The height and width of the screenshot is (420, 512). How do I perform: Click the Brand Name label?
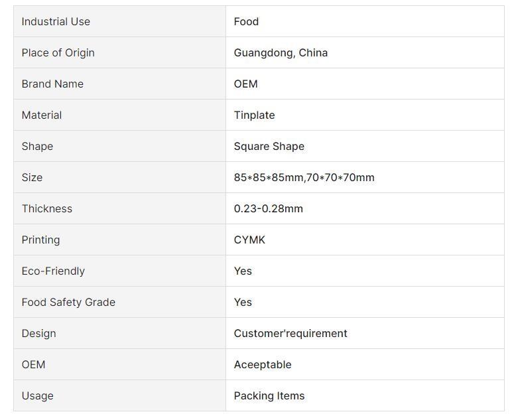[x=52, y=84]
